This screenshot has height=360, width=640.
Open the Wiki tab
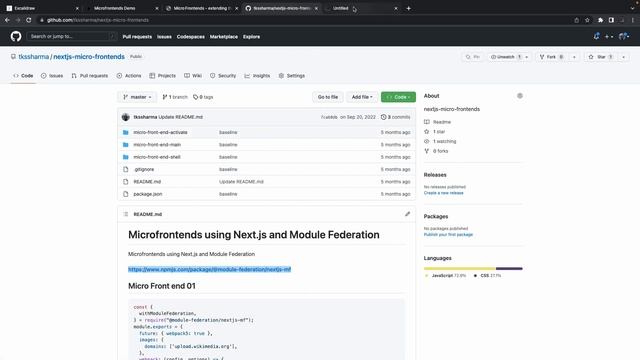coord(193,76)
